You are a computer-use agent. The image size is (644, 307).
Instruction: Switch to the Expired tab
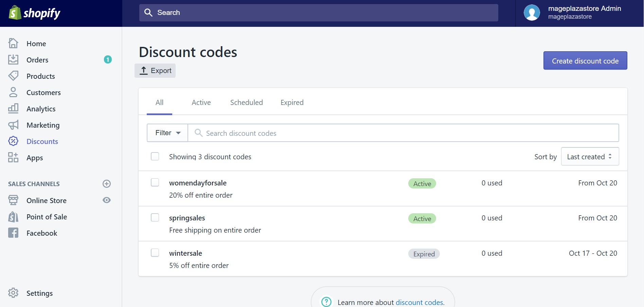(x=292, y=103)
